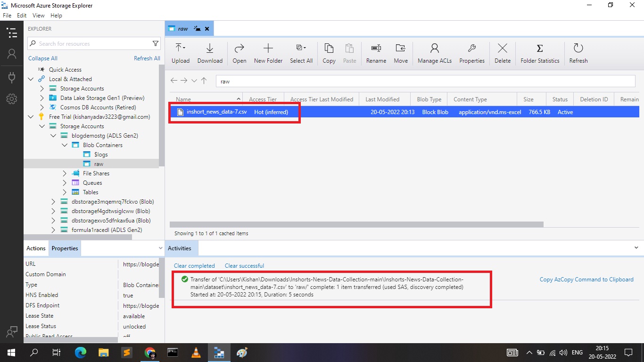Open the Connect plug sidebar icon

click(12, 77)
